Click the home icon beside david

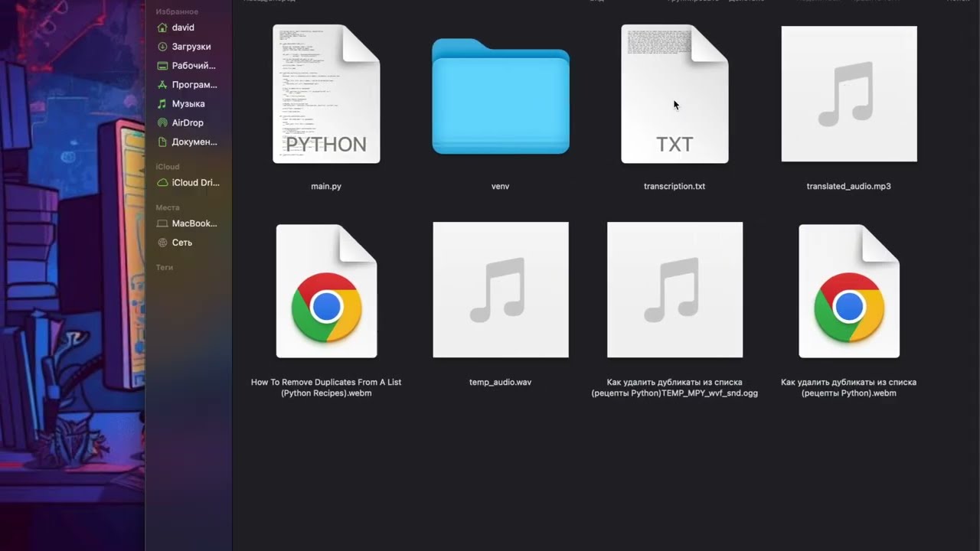point(162,28)
